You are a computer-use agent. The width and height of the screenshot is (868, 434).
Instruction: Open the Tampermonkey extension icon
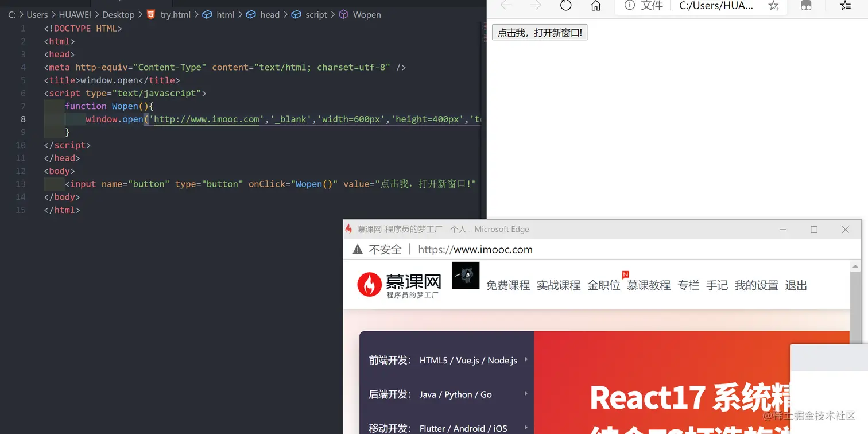(x=806, y=6)
